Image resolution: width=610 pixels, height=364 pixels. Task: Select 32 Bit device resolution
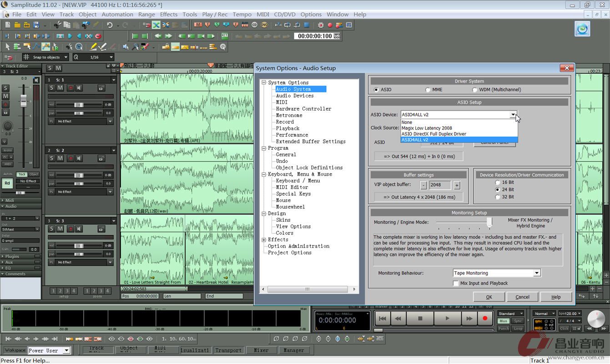pos(498,197)
